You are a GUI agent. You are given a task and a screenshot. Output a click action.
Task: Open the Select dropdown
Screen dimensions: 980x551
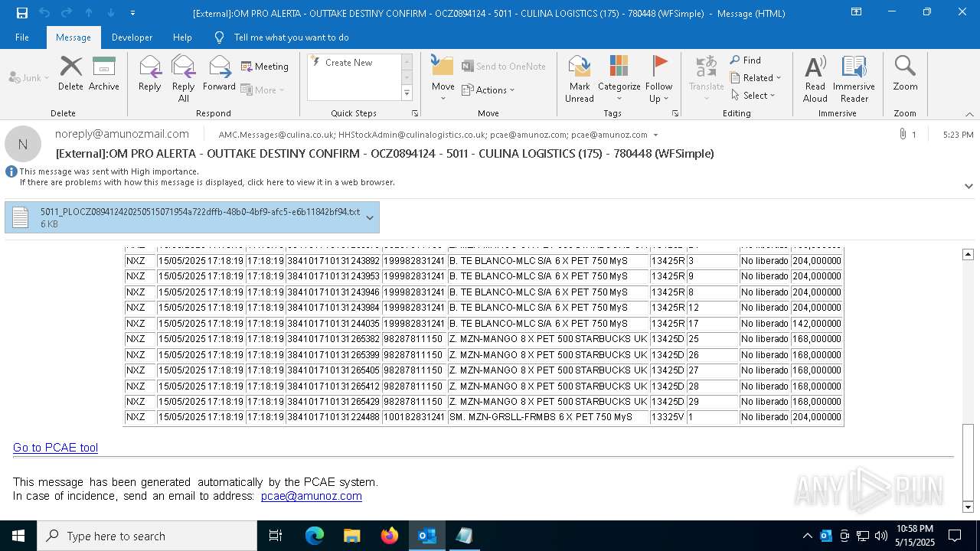click(753, 96)
